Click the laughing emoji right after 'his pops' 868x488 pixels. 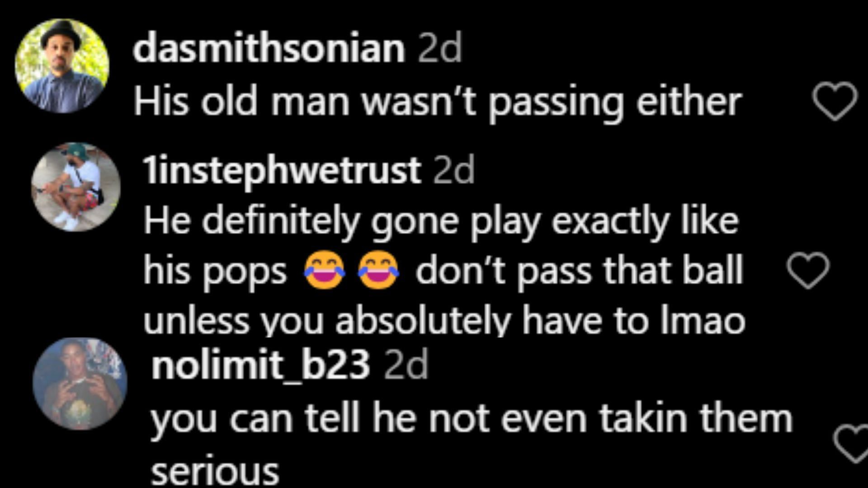coord(325,270)
